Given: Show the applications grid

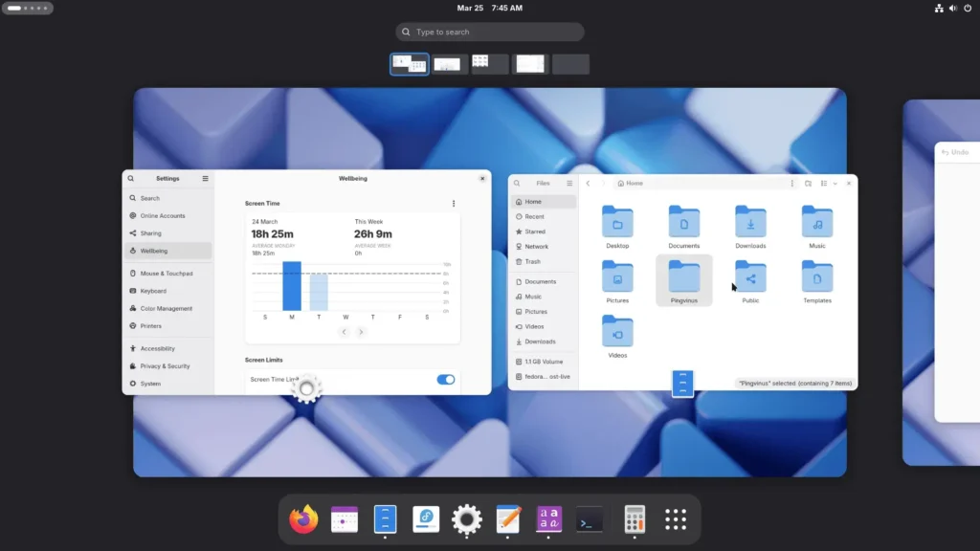Looking at the screenshot, I should point(676,519).
